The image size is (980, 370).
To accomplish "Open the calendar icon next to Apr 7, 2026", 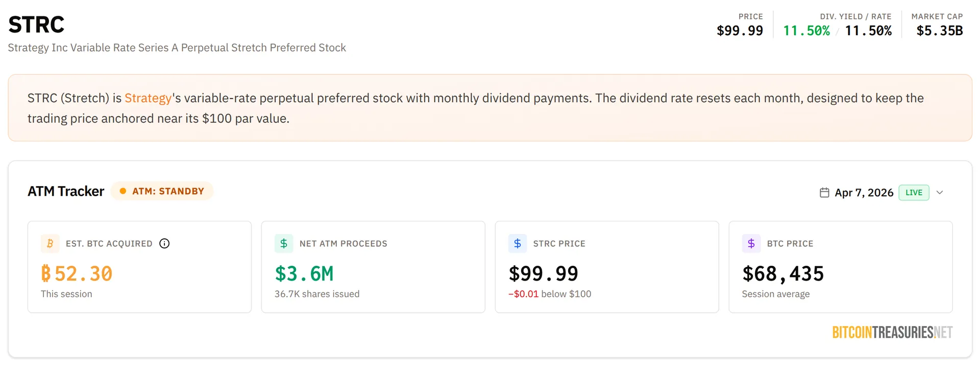I will [823, 193].
